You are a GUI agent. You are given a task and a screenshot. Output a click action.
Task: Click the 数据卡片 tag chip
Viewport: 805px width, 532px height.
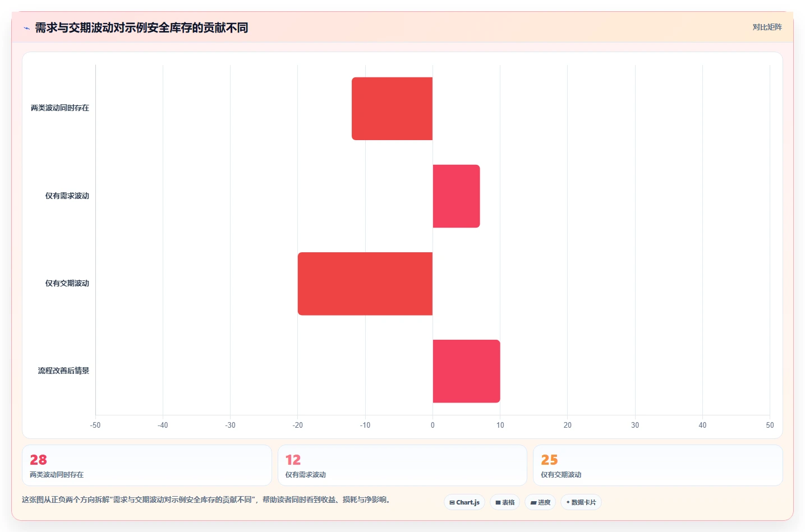(581, 502)
